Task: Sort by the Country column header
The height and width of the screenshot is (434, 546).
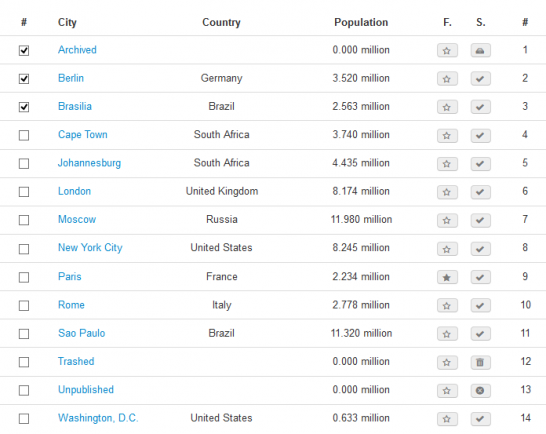Action: [221, 22]
